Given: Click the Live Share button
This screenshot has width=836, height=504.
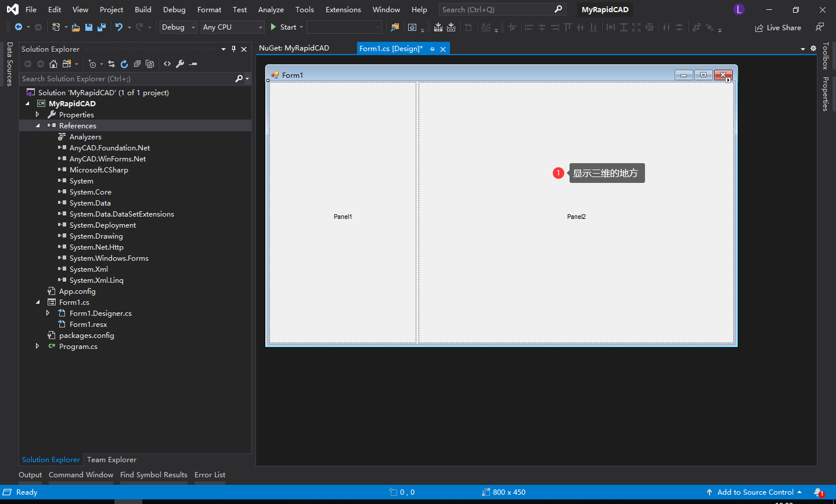Looking at the screenshot, I should pyautogui.click(x=778, y=28).
